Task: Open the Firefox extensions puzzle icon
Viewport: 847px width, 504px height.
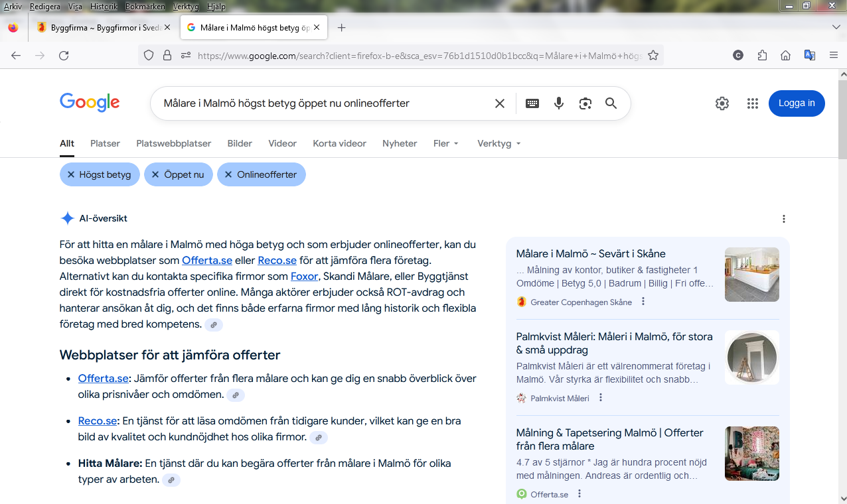Action: [762, 56]
